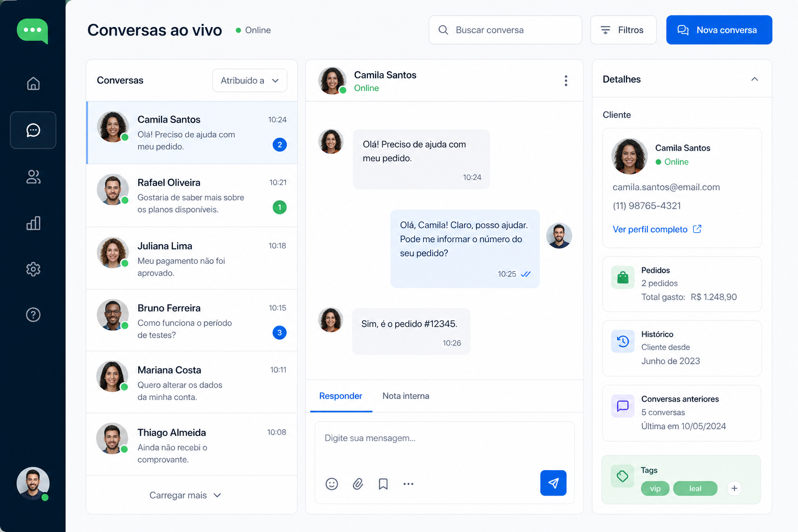The image size is (798, 532).
Task: Select the conversations chat icon in sidebar
Action: pos(33,130)
